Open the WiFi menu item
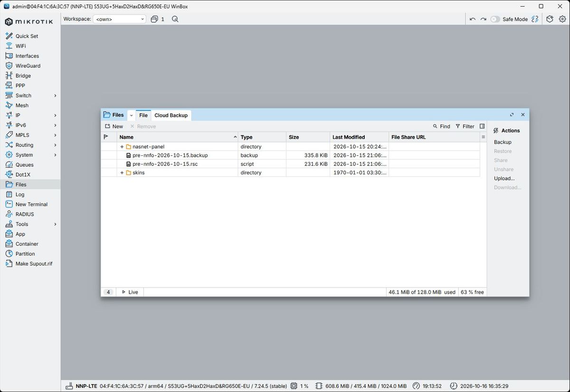 20,46
